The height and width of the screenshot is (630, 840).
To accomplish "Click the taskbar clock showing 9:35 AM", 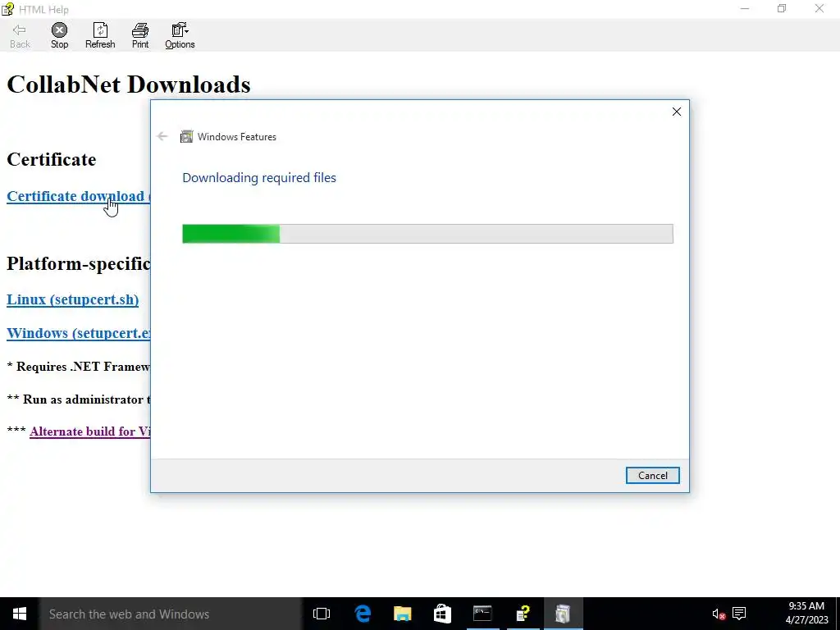I will click(807, 614).
